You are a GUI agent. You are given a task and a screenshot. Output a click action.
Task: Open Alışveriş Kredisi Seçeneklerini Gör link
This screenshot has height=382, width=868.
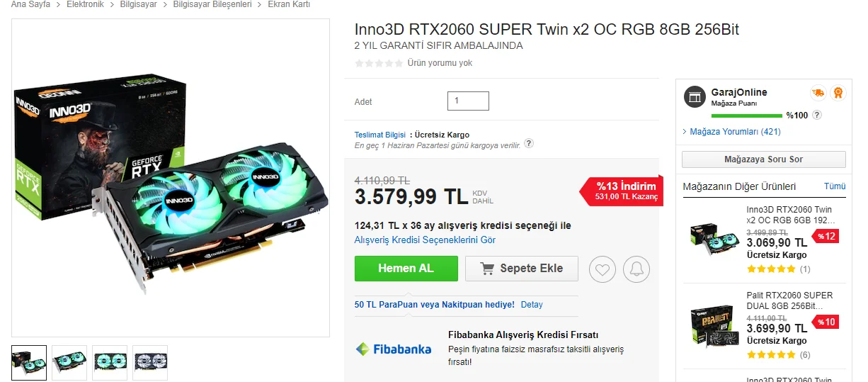tap(425, 240)
